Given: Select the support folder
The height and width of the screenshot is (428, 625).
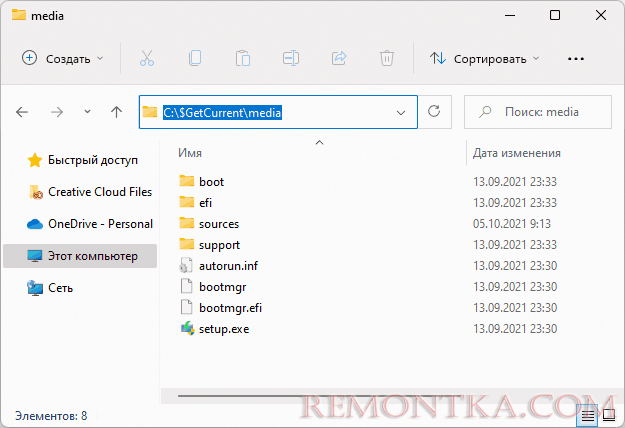Looking at the screenshot, I should [209, 245].
